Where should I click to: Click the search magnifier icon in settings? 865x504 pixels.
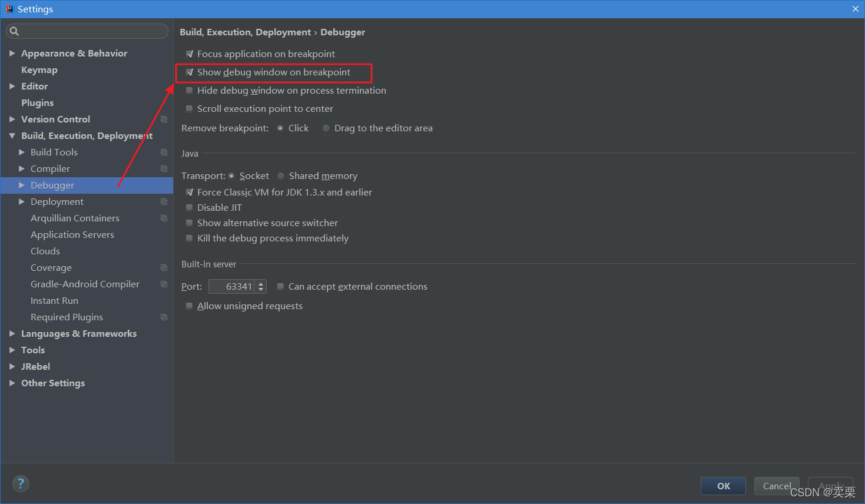[x=14, y=31]
